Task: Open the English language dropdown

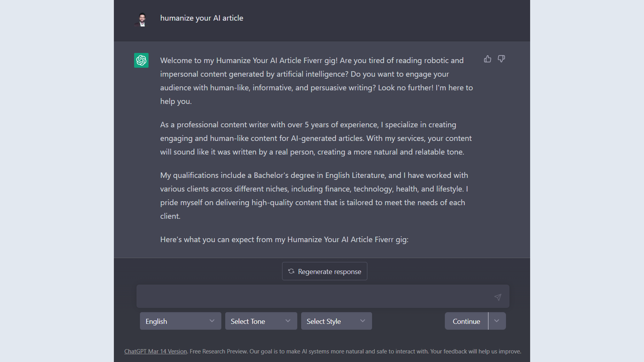Action: (x=180, y=321)
